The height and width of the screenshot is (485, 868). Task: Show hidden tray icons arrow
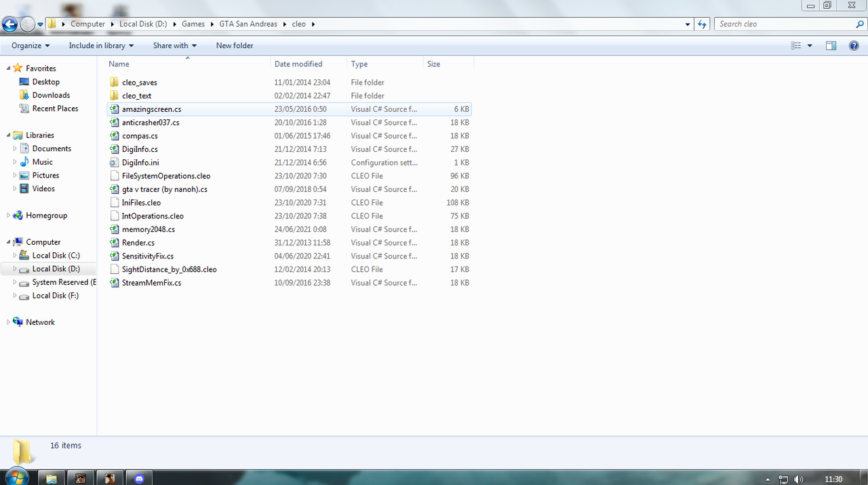[x=768, y=479]
